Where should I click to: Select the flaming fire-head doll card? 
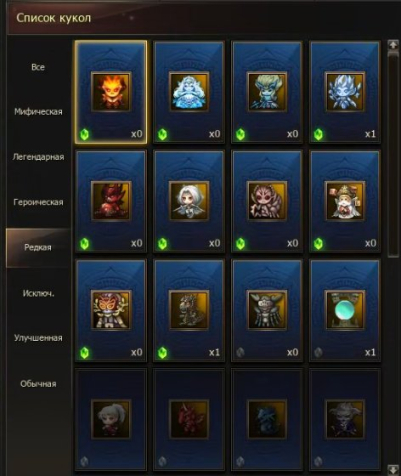[111, 92]
